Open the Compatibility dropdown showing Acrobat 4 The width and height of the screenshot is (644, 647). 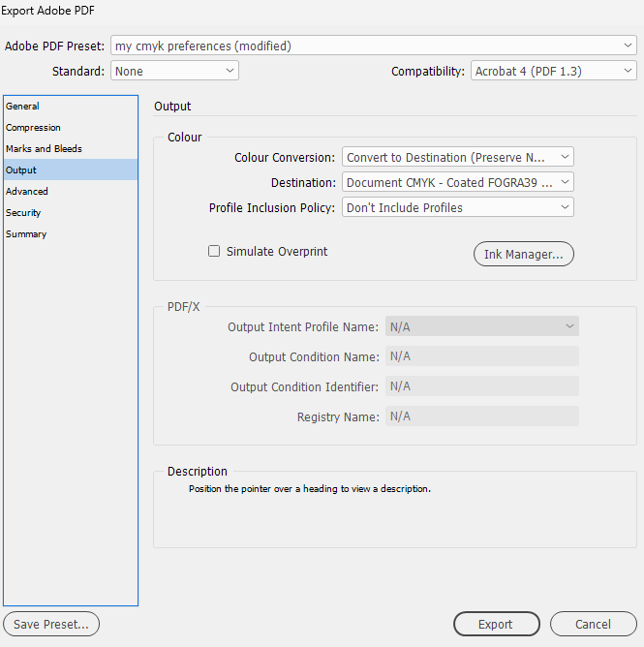(554, 71)
